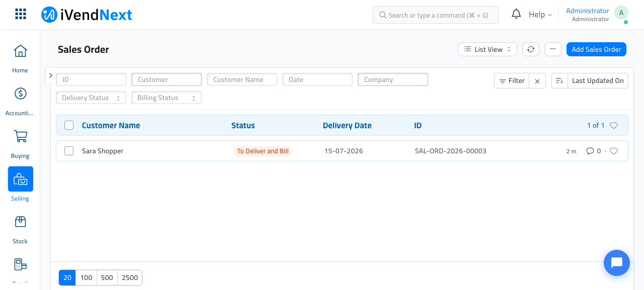644x290 pixels.
Task: Open the Administrator avatar
Action: pos(621,13)
